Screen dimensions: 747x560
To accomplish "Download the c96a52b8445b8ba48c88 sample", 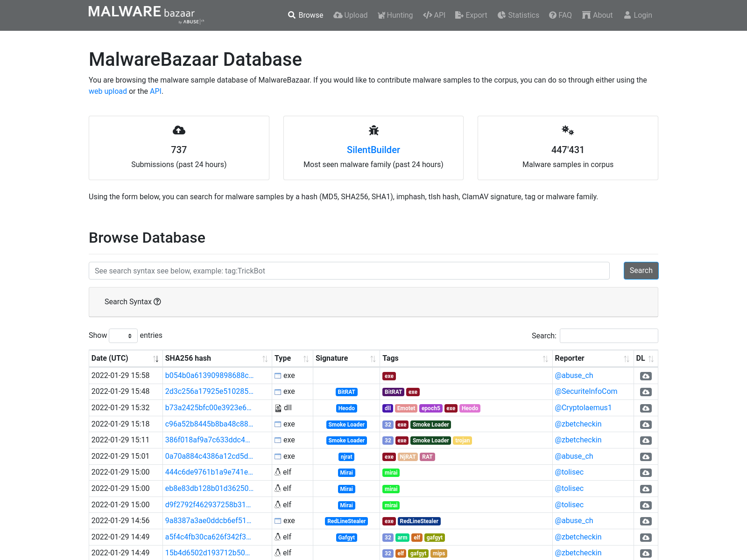I will [x=646, y=425].
